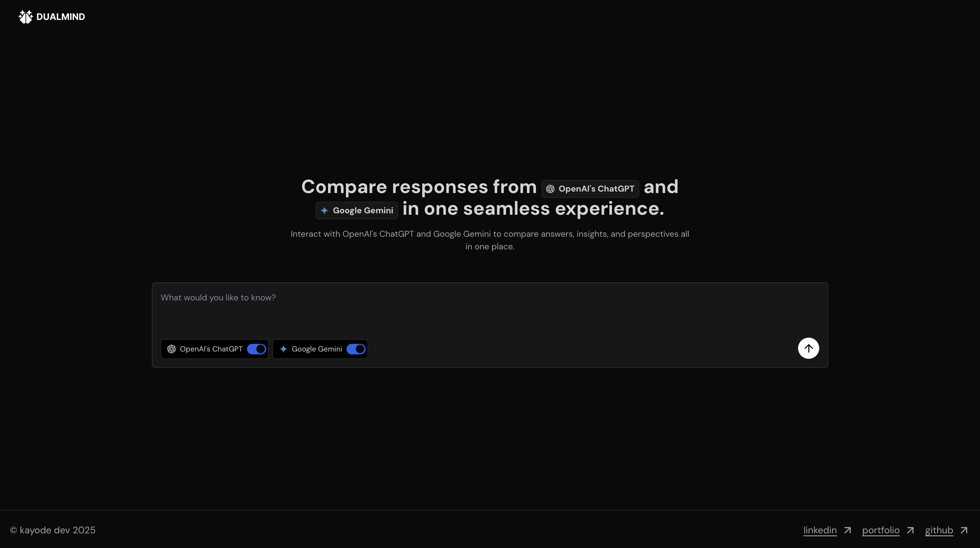Open the portfolio footer link
The image size is (980, 548).
(881, 530)
